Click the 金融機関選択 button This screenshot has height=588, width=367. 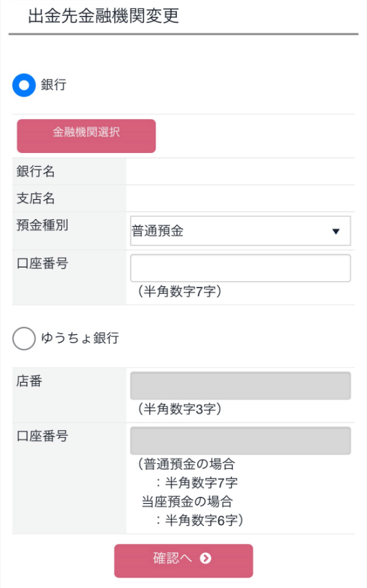(86, 136)
